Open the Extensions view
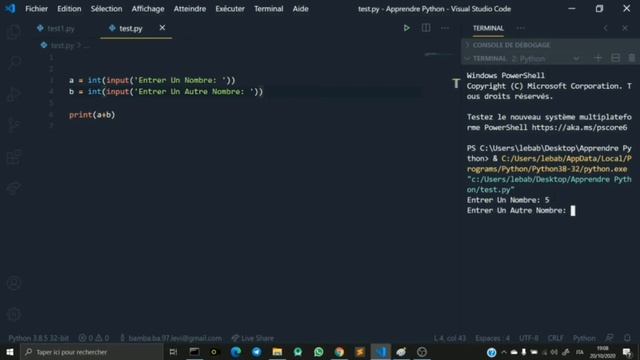This screenshot has width=640, height=360. 13,157
